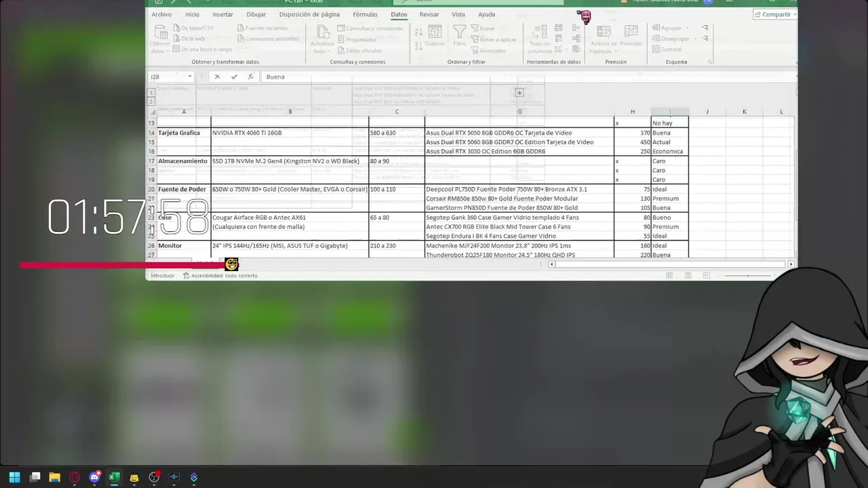Select row header 20
868x488 pixels.
[x=152, y=189]
